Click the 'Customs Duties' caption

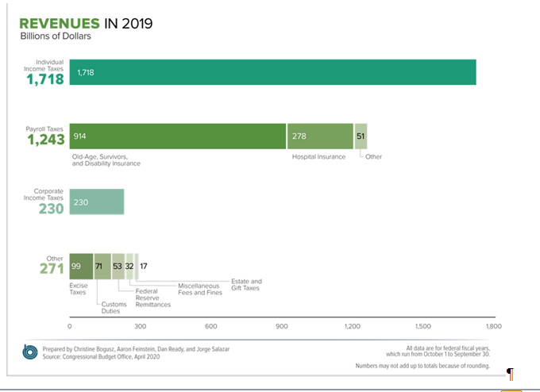114,307
